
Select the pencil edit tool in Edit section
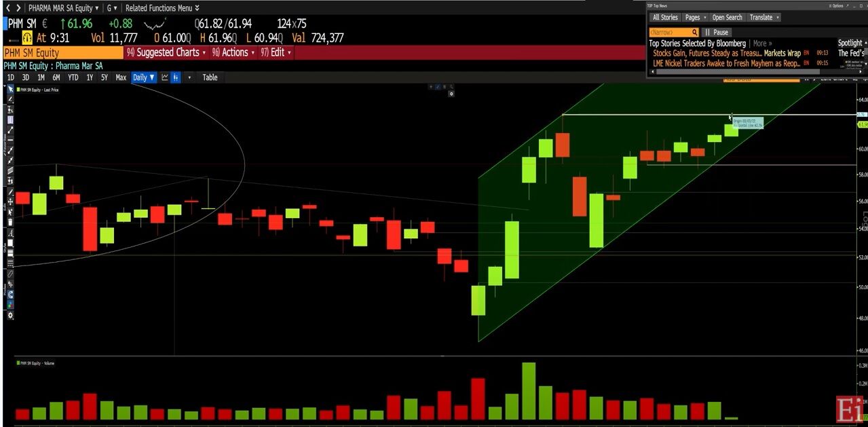(10, 192)
